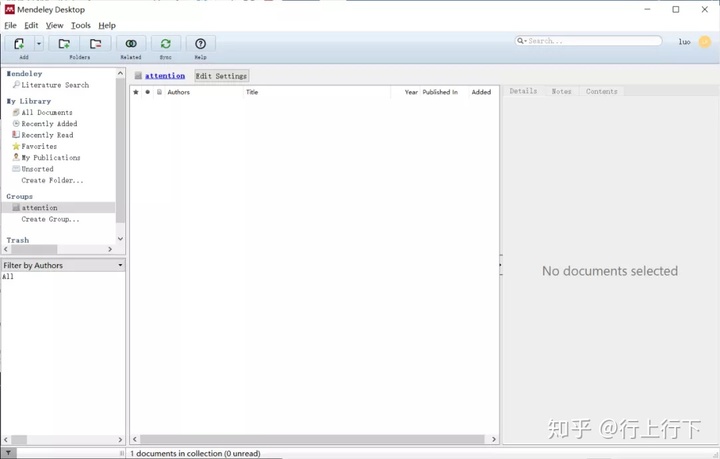Select All in the author filter list
720x459 pixels.
tap(8, 277)
